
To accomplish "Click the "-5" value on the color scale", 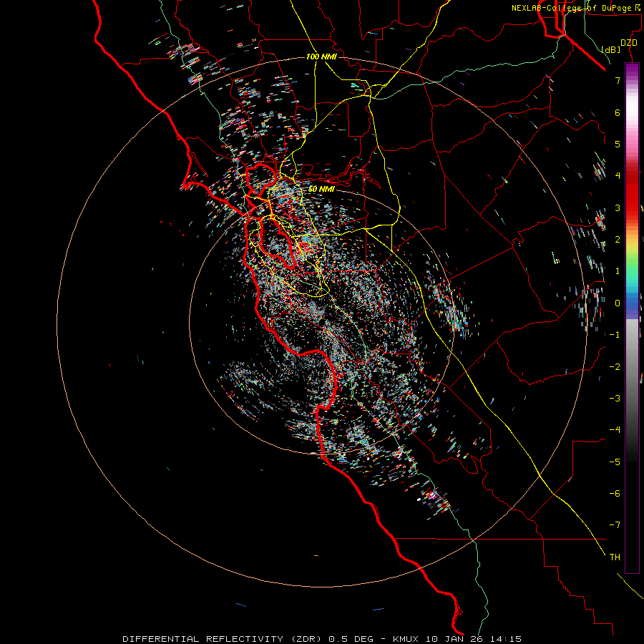I will (x=615, y=462).
